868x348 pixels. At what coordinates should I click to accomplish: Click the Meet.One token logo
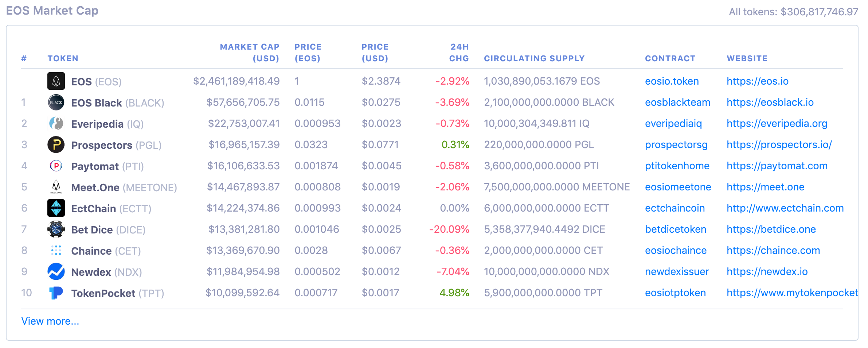click(x=56, y=187)
